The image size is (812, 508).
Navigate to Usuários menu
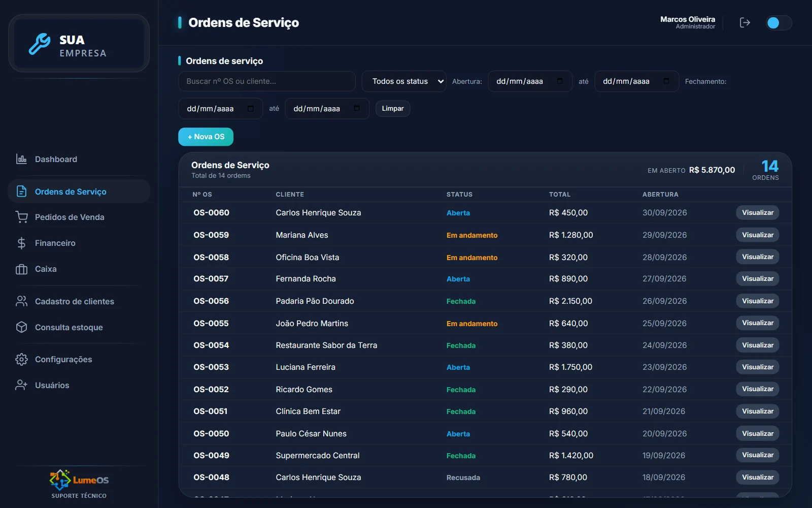click(79, 385)
